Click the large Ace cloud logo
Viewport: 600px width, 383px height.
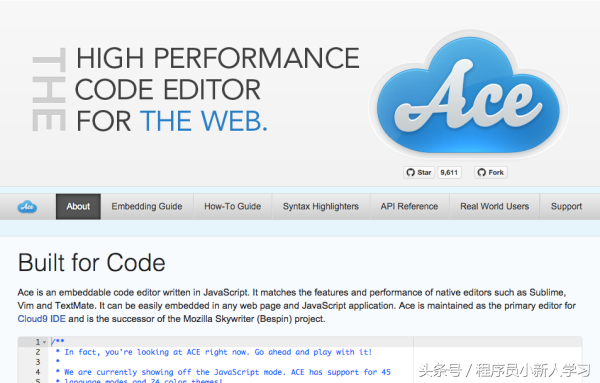pyautogui.click(x=468, y=95)
